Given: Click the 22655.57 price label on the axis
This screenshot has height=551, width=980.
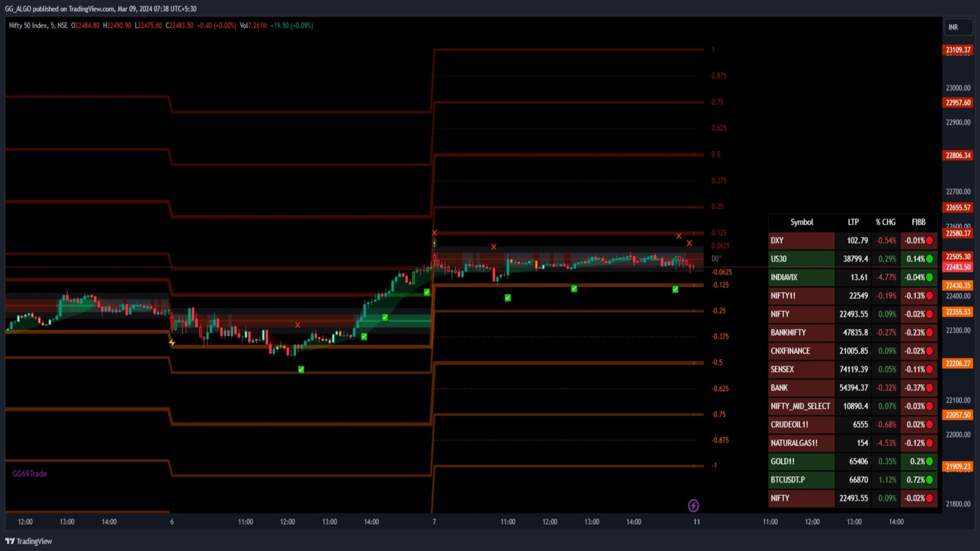Looking at the screenshot, I should coord(958,208).
